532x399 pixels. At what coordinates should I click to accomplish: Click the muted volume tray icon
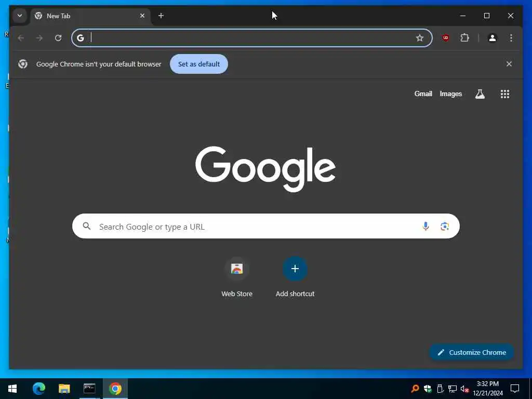tap(465, 389)
